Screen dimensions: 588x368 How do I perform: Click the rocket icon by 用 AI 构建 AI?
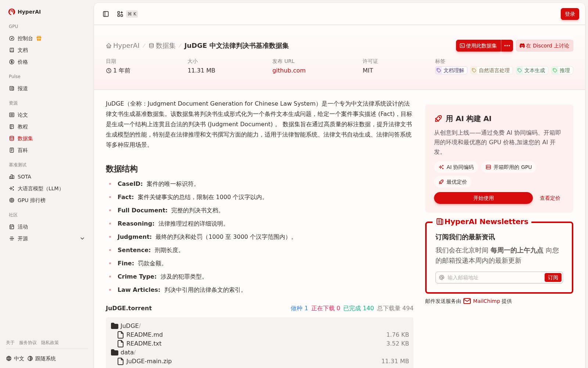click(438, 118)
